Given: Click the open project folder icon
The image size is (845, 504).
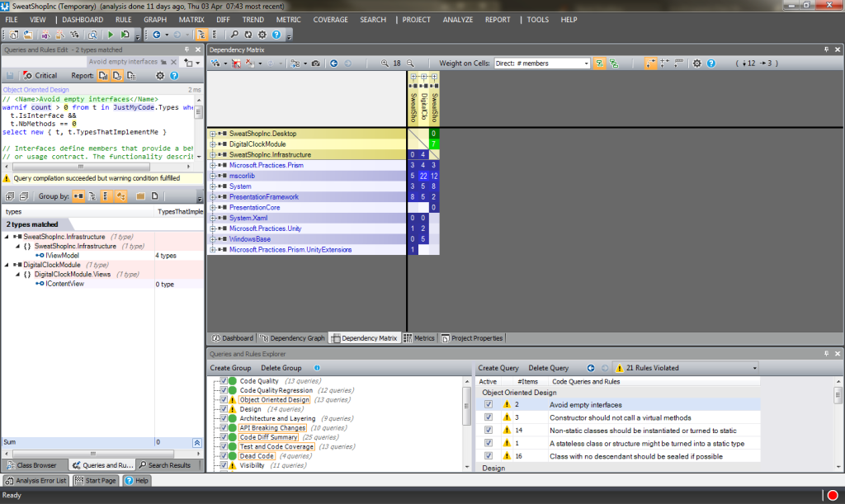Looking at the screenshot, I should (27, 35).
